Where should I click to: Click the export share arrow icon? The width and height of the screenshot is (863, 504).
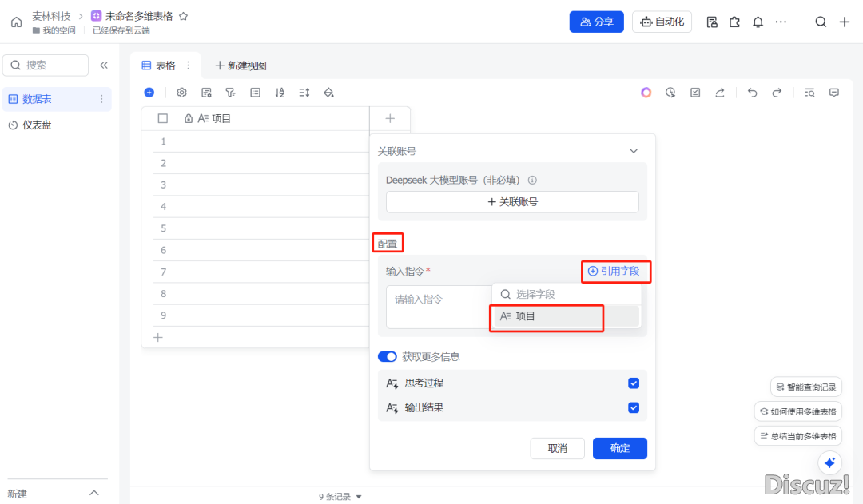pos(719,93)
